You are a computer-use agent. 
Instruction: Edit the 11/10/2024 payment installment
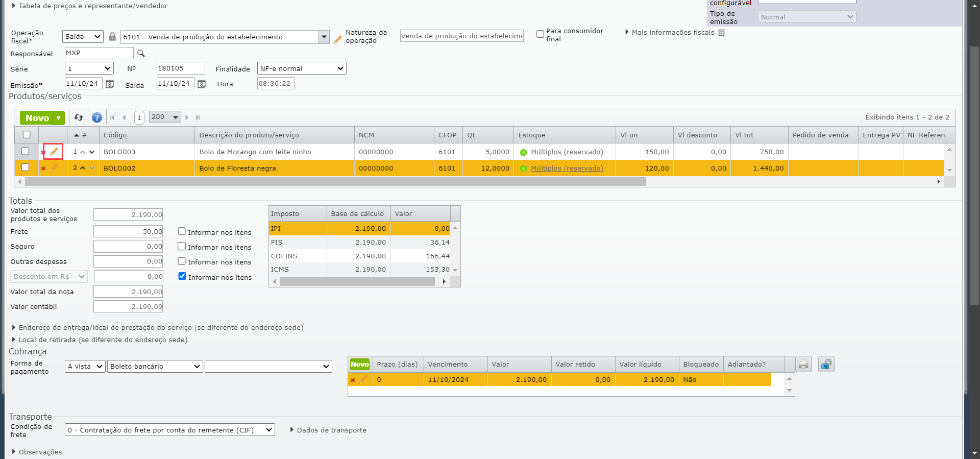(363, 379)
